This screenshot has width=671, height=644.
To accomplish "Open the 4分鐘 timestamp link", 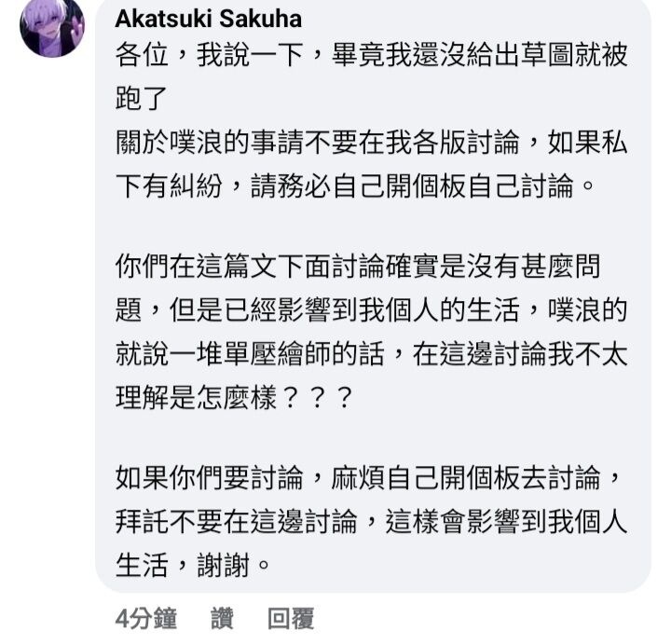I will pos(146,618).
